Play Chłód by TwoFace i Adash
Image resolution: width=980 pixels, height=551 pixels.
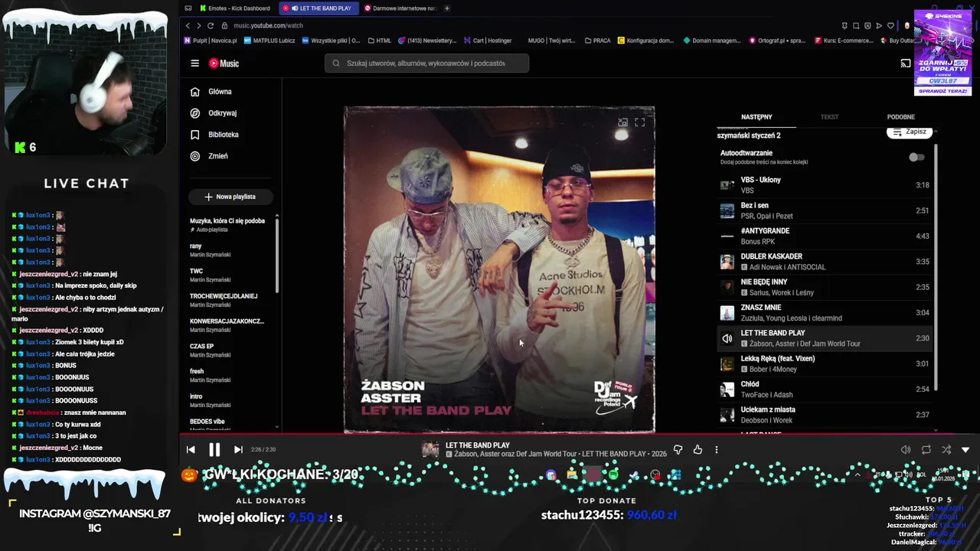[825, 389]
